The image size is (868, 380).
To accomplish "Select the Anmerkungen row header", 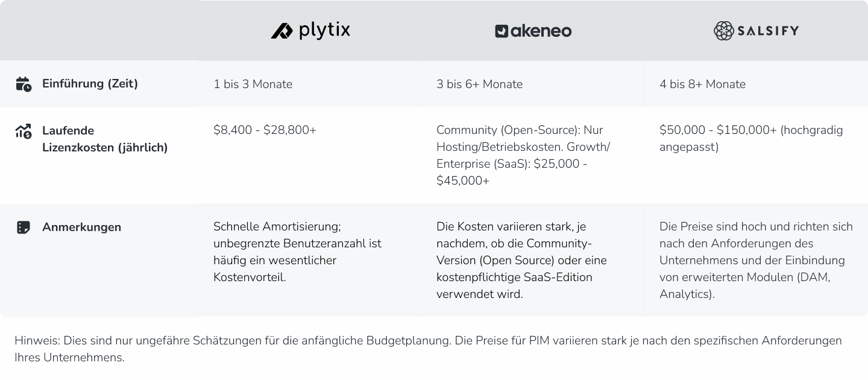I will [81, 227].
